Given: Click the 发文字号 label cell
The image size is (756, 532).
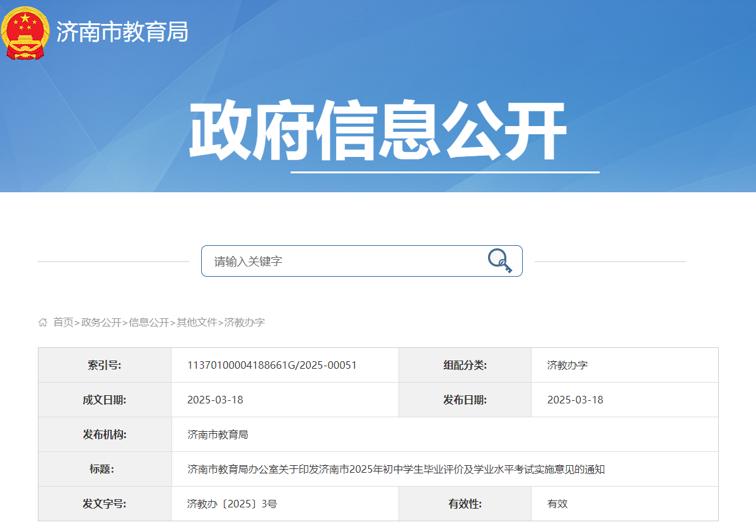Looking at the screenshot, I should click(x=105, y=504).
